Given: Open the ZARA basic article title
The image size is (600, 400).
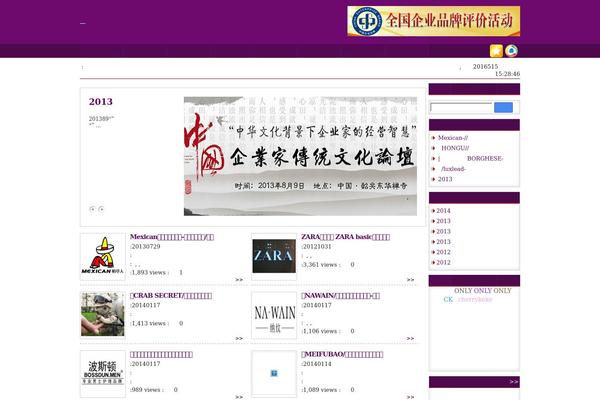Looking at the screenshot, I should pos(346,237).
